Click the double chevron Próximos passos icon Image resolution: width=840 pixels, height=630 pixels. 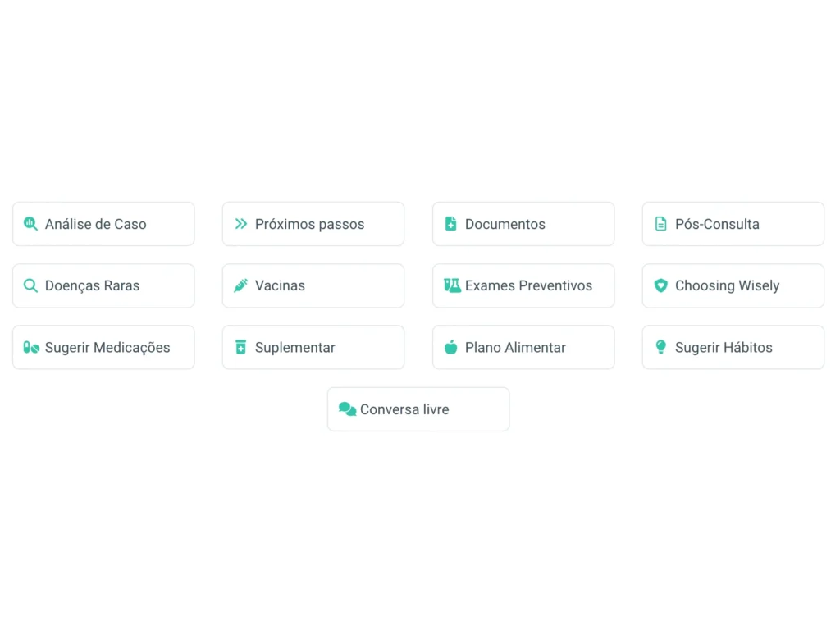click(x=240, y=224)
